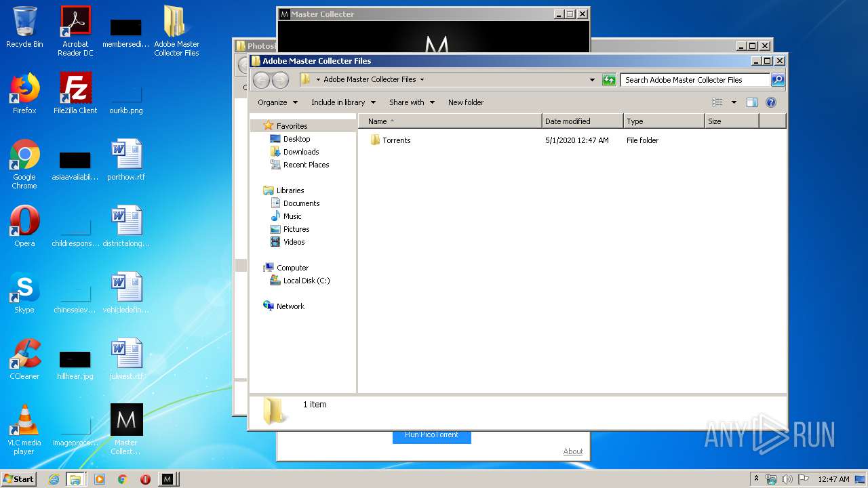
Task: Select the vehicledefin... document on desktop
Action: point(126,293)
